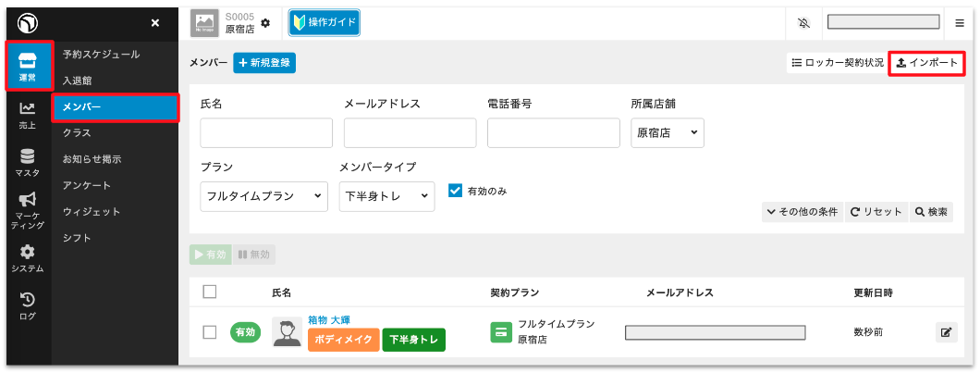Open the システム gear sidebar icon
This screenshot has width=980, height=373.
[28, 257]
